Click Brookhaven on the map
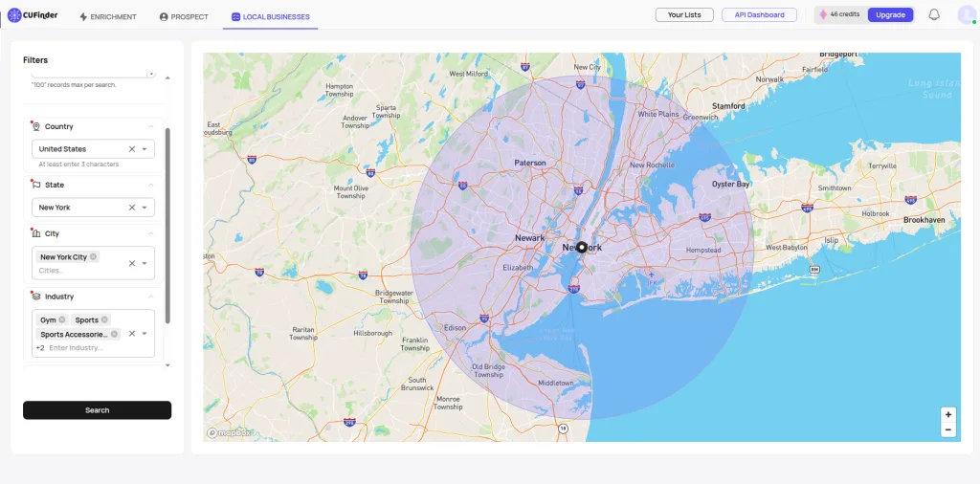980x484 pixels. [924, 220]
